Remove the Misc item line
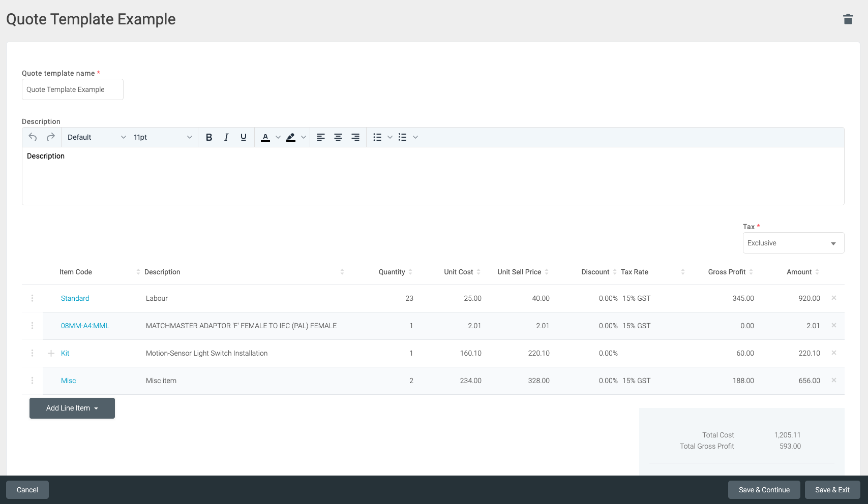 click(x=834, y=380)
